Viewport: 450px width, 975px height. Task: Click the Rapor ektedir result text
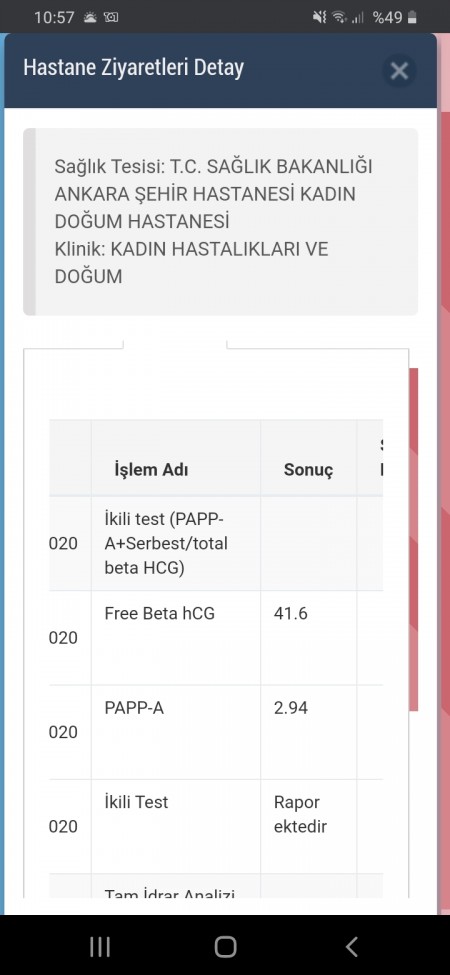[300, 814]
